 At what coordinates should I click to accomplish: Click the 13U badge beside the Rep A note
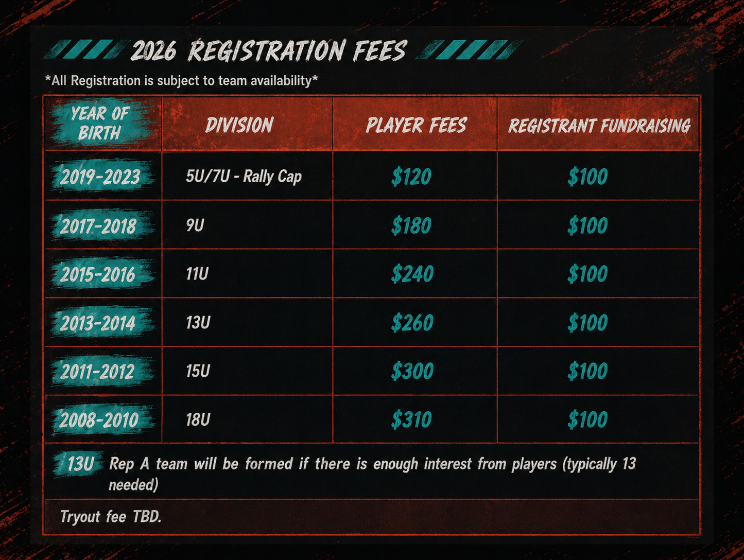tap(80, 464)
